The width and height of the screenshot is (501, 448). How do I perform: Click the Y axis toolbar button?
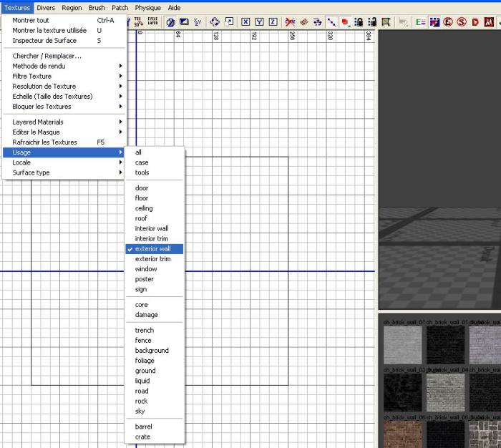259,21
